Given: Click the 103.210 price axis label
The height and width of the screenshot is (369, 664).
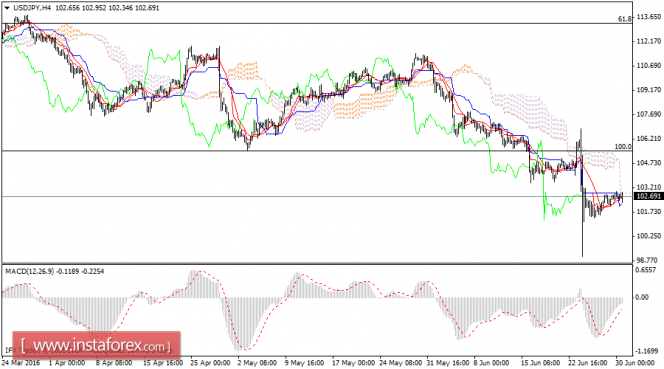Looking at the screenshot, I should [x=649, y=187].
